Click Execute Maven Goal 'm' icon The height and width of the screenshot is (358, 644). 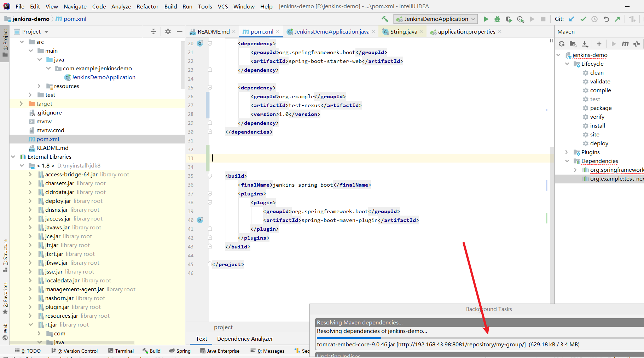coord(625,44)
